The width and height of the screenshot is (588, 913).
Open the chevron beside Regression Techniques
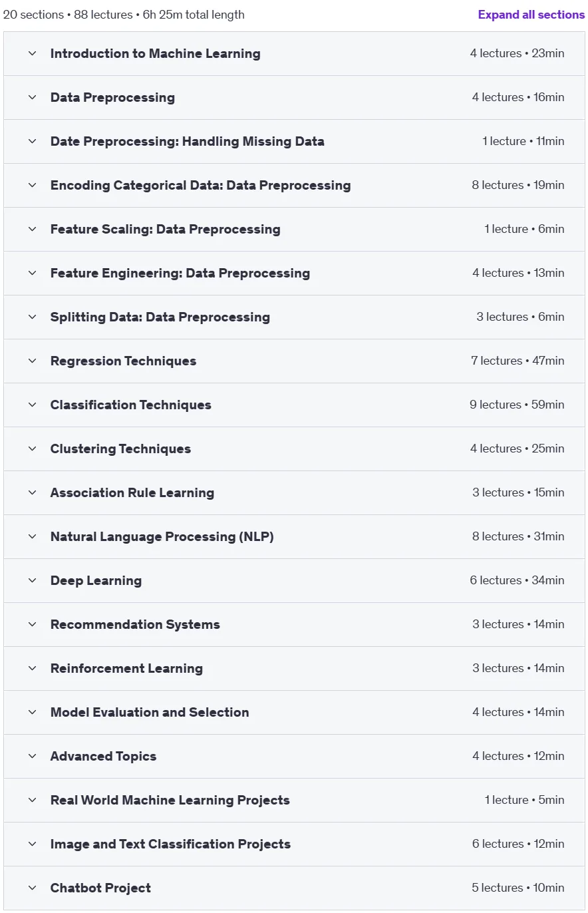pos(32,361)
